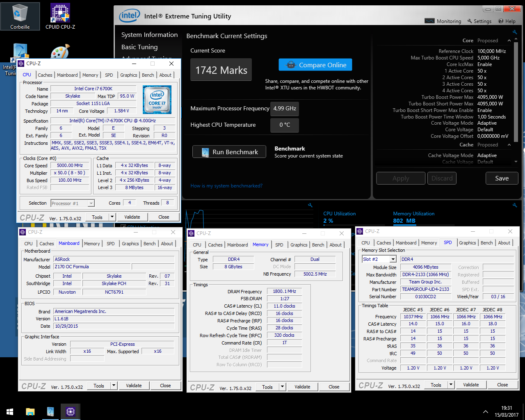Viewport: 525px width, 420px height.
Task: Open Settings in the XTU header
Action: (x=479, y=21)
